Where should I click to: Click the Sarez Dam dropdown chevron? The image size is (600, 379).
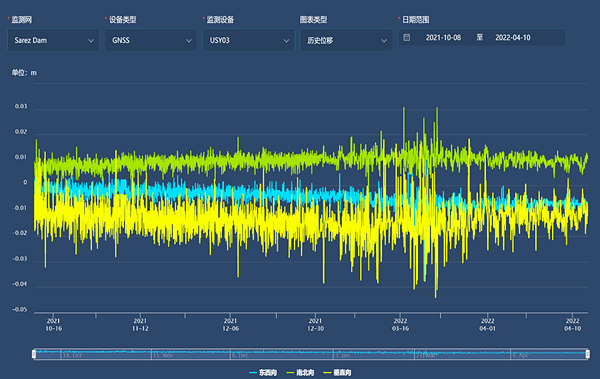(x=91, y=41)
